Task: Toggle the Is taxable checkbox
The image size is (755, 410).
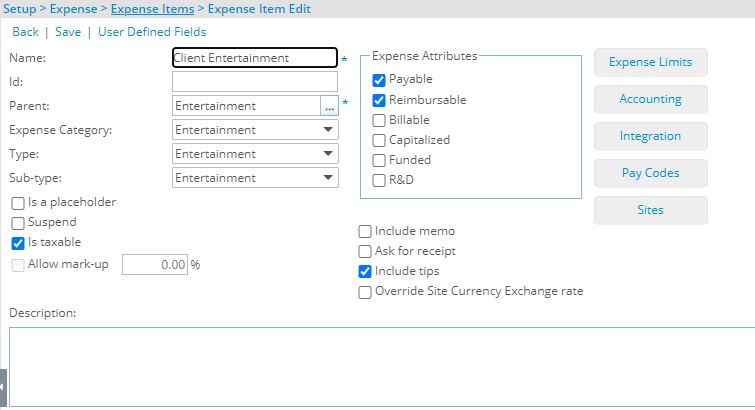Action: pos(18,243)
